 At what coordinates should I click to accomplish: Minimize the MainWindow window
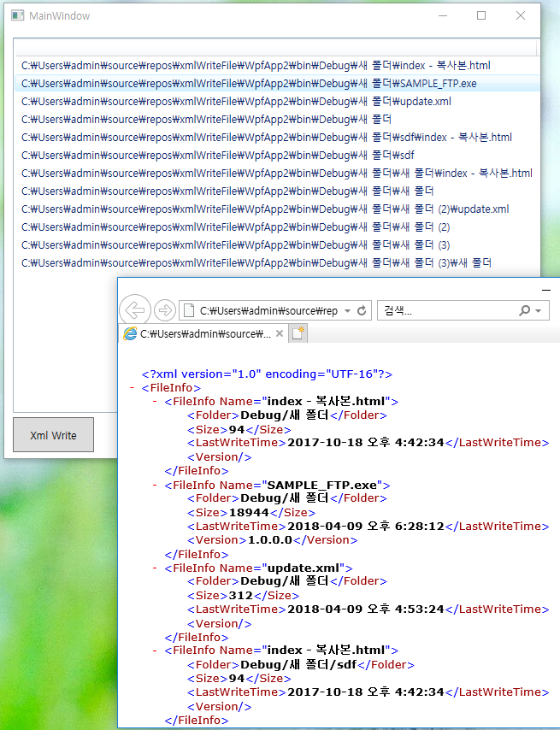(443, 16)
